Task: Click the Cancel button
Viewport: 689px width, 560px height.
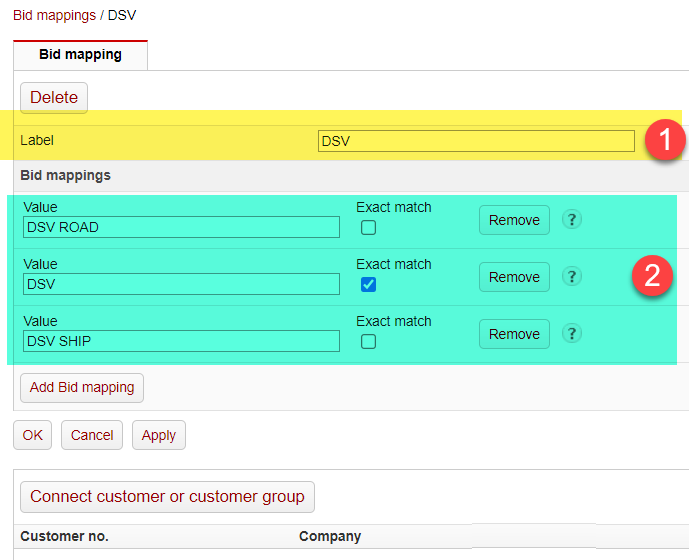Action: coord(92,435)
